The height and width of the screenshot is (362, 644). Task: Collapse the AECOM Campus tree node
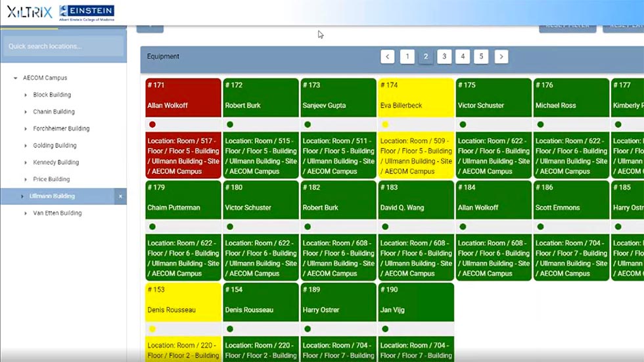pos(15,78)
